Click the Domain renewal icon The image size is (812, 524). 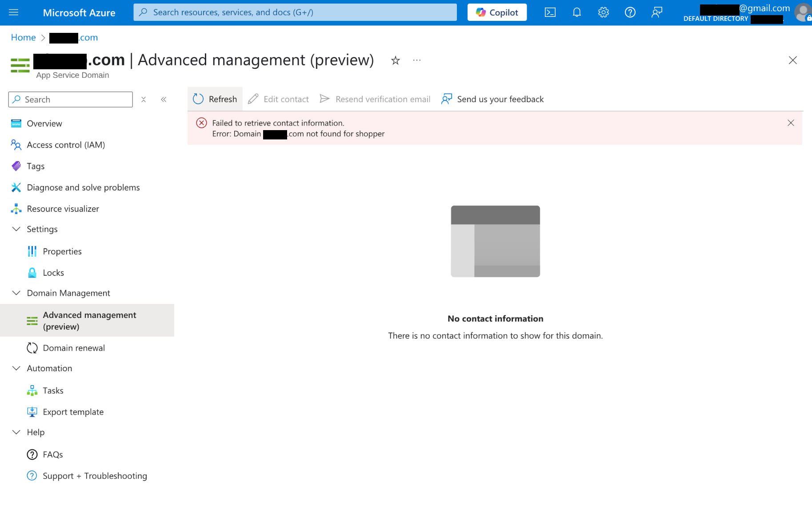click(32, 348)
